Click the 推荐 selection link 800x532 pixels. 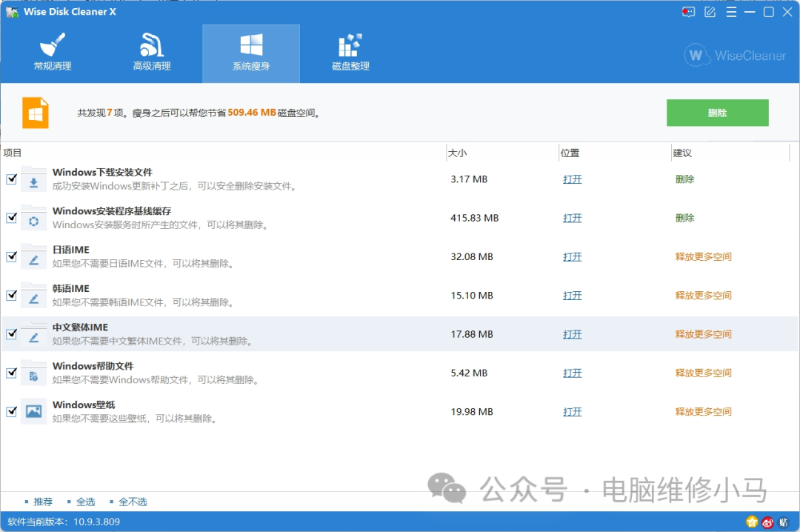[x=43, y=502]
